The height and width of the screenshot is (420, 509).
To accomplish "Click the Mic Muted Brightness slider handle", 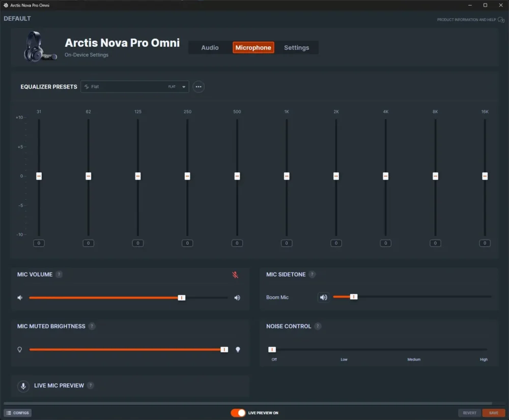I will pyautogui.click(x=224, y=349).
